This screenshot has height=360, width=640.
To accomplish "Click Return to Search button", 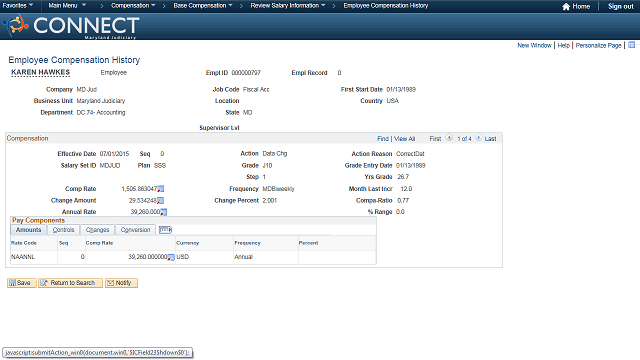I will 70,283.
